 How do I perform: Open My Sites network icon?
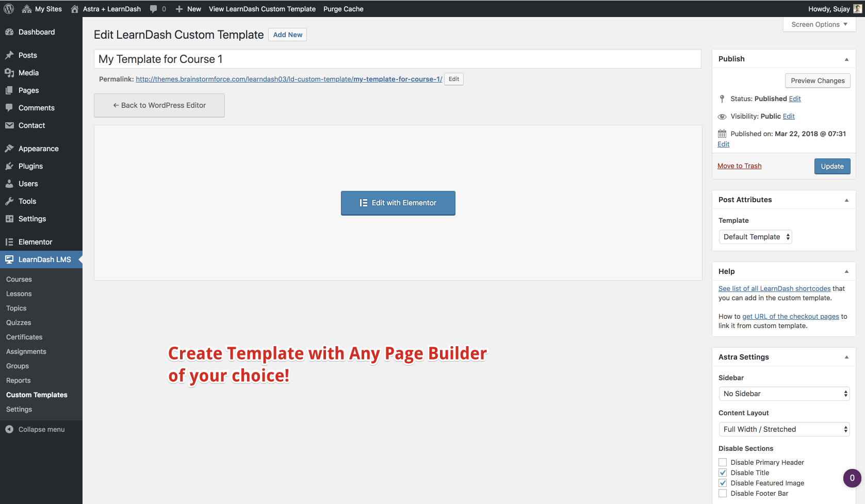(x=27, y=9)
